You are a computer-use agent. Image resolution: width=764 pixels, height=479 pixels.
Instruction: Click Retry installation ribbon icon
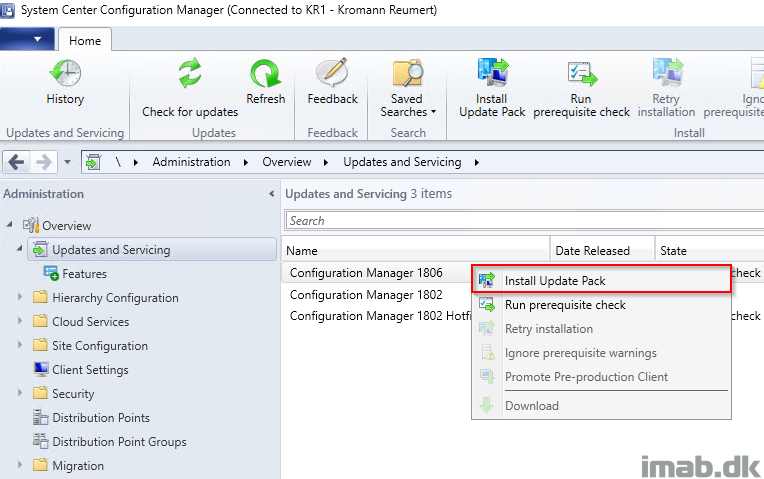(x=668, y=73)
